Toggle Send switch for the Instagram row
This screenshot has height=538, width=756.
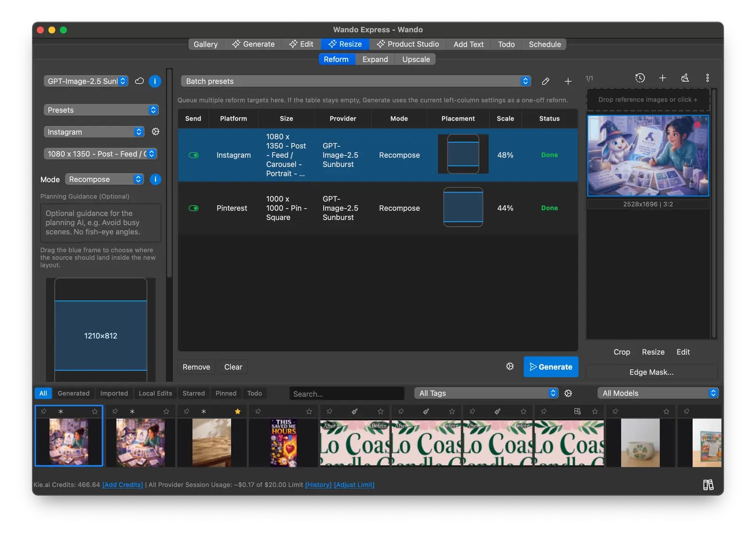tap(194, 155)
